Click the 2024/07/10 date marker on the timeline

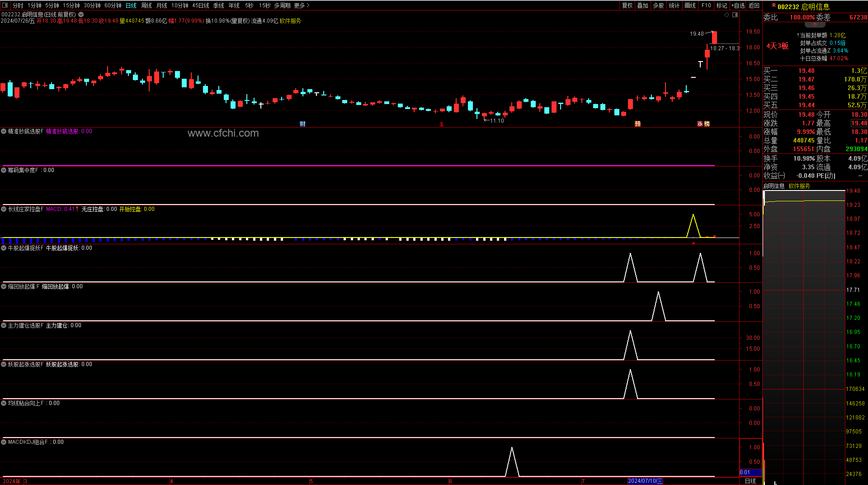pyautogui.click(x=645, y=481)
